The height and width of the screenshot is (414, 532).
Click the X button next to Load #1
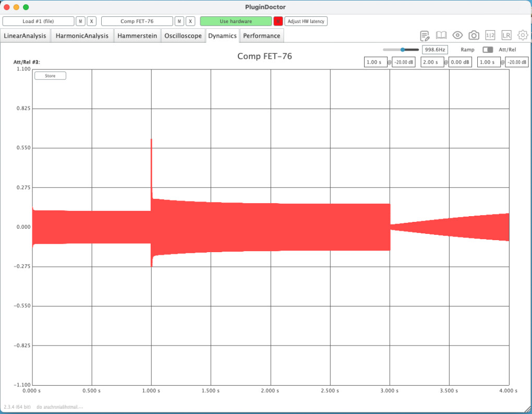tap(92, 21)
